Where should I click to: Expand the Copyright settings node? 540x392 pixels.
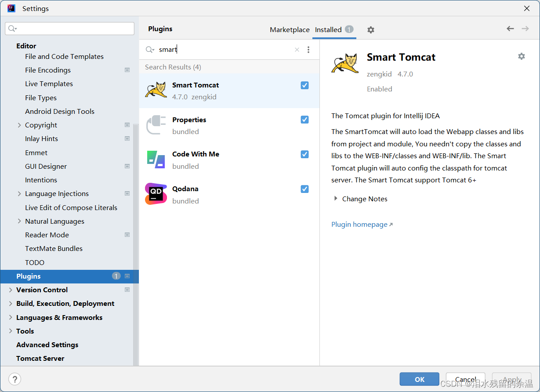pos(19,125)
